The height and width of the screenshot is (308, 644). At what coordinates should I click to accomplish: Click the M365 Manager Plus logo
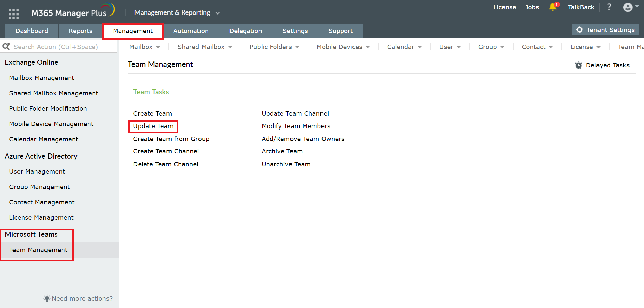coord(73,11)
